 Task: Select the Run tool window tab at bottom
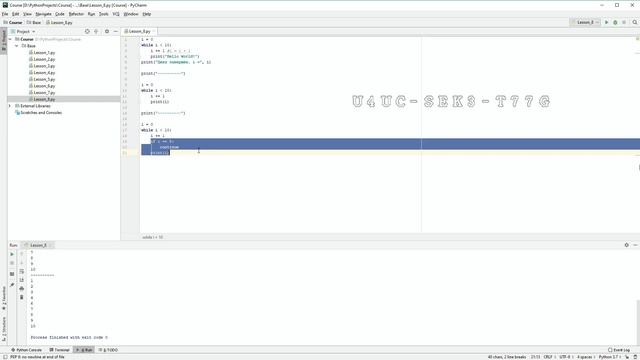click(84, 350)
